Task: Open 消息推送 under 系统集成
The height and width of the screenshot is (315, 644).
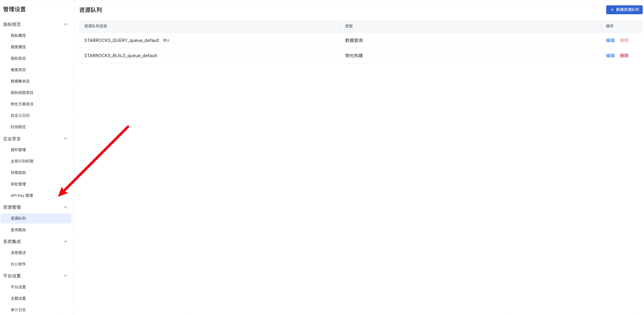Action: point(18,253)
